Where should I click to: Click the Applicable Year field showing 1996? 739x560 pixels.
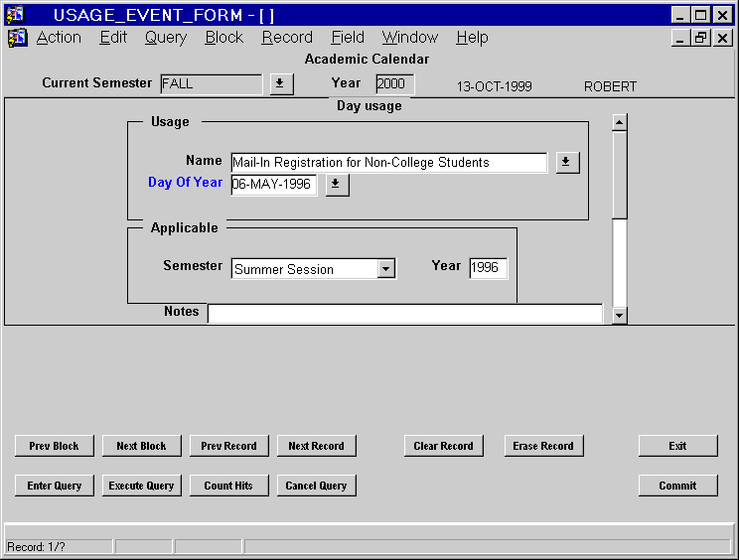tap(489, 268)
